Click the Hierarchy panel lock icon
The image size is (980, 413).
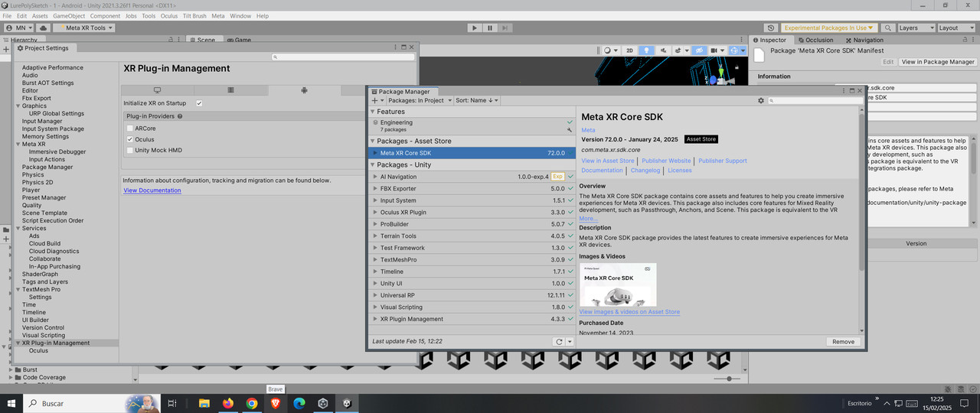[x=169, y=40]
